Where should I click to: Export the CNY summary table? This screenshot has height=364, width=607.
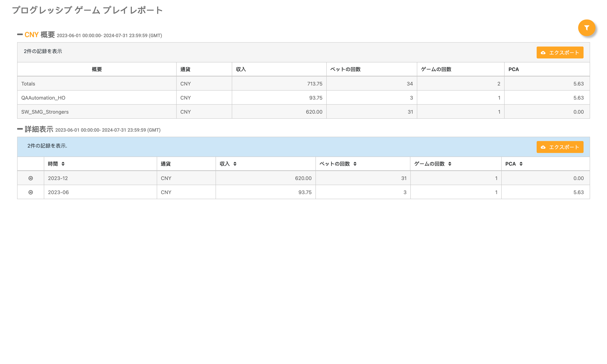(560, 52)
